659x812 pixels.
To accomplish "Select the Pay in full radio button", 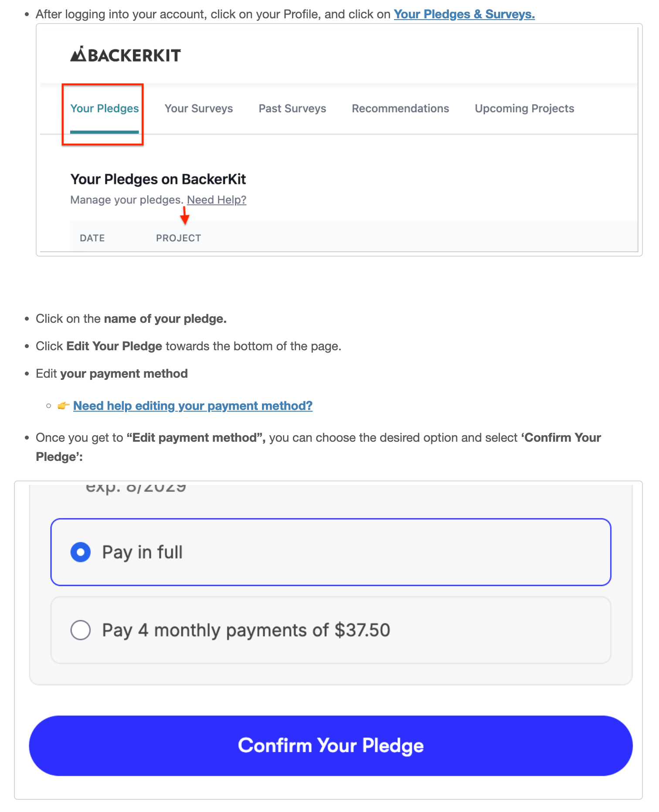I will pos(81,552).
